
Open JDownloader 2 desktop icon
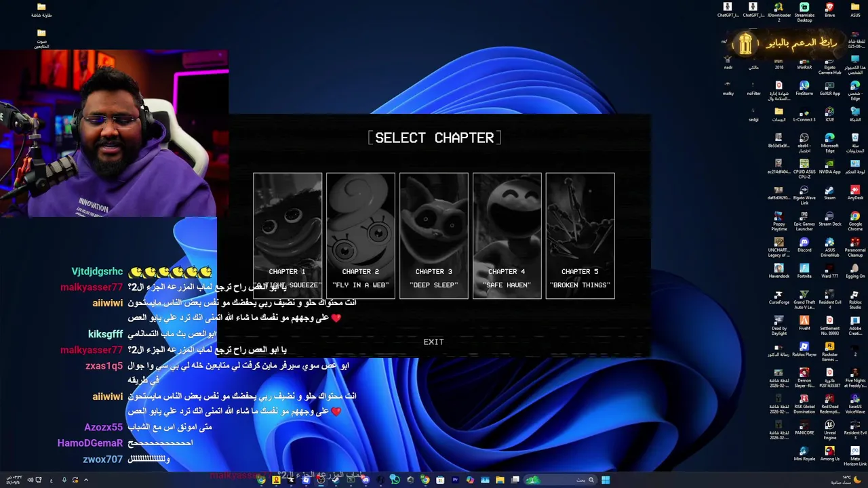778,12
